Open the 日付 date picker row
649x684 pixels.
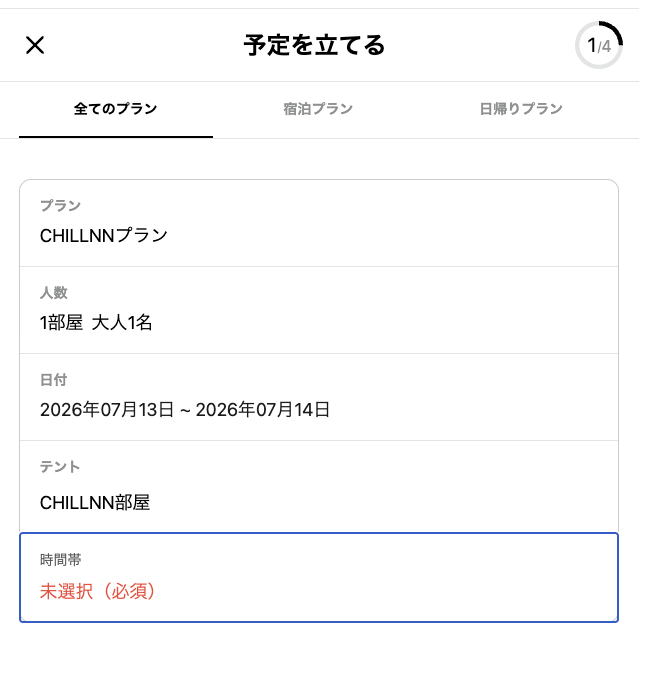(x=319, y=397)
